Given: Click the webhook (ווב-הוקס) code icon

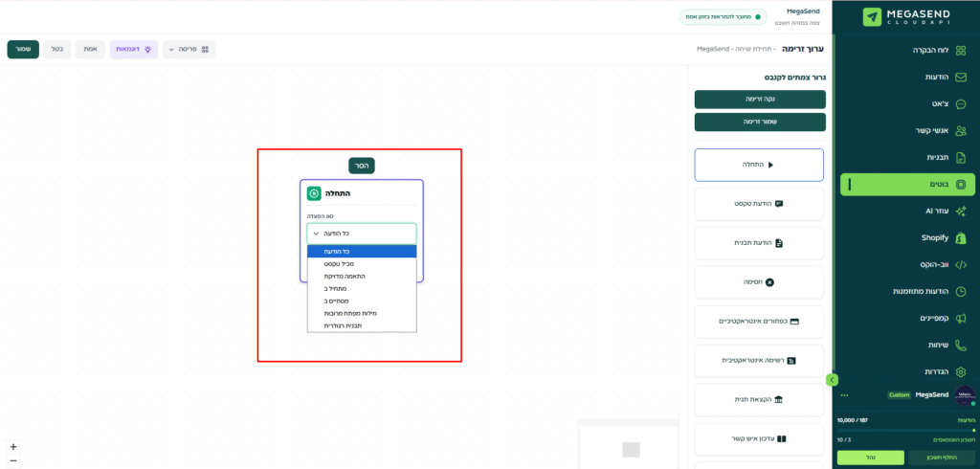Looking at the screenshot, I should pos(961,264).
